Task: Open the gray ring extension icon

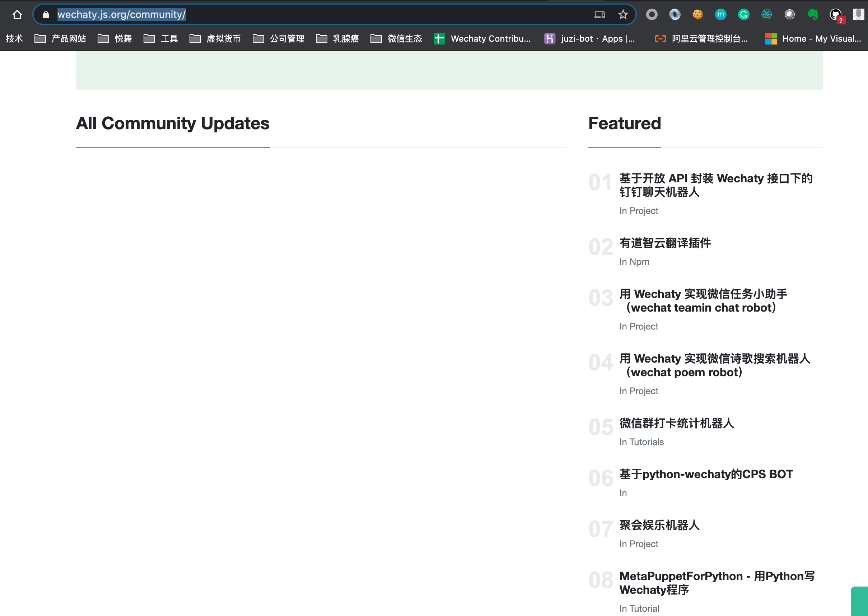Action: coord(652,14)
